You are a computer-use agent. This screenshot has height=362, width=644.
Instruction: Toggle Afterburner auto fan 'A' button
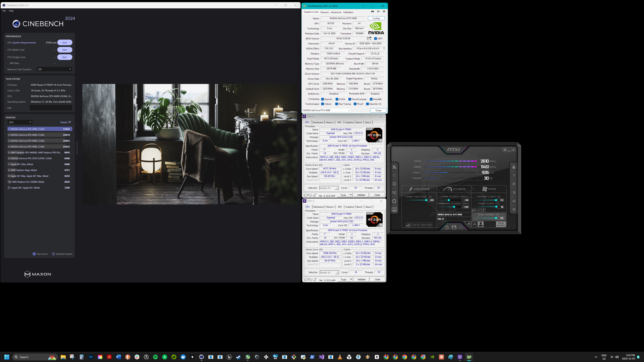coord(474,224)
